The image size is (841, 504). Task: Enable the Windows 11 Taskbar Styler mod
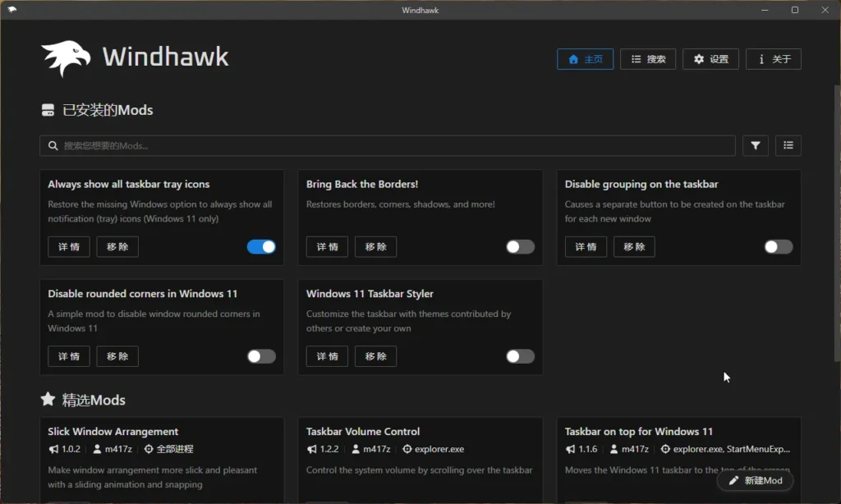[520, 356]
